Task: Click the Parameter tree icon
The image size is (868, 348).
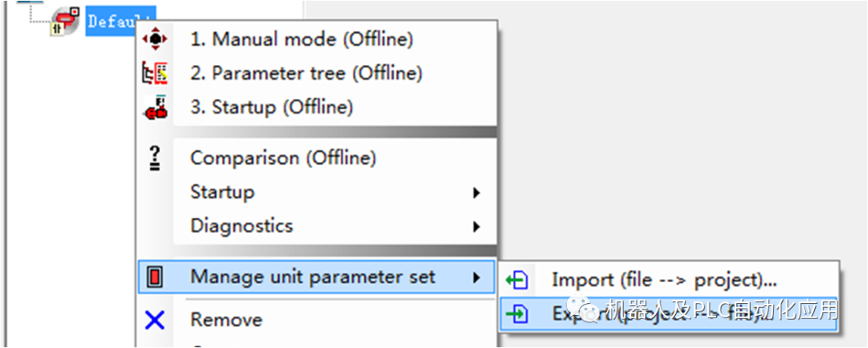Action: (x=154, y=73)
